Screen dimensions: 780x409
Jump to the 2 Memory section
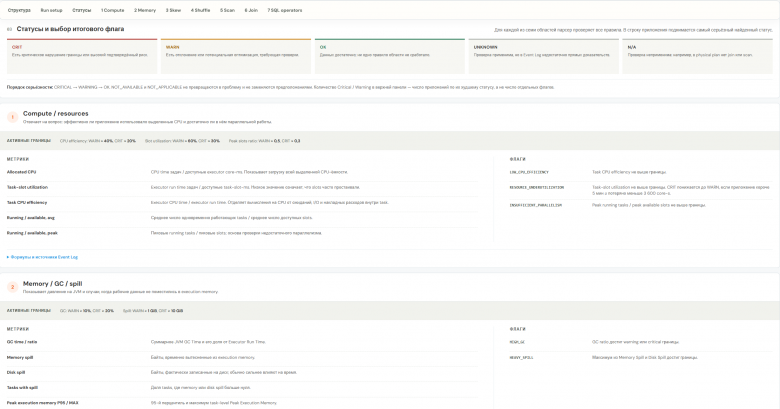click(x=145, y=10)
